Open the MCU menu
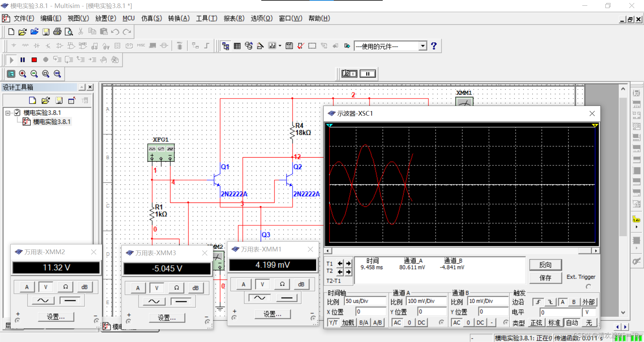The width and height of the screenshot is (644, 342). [128, 18]
